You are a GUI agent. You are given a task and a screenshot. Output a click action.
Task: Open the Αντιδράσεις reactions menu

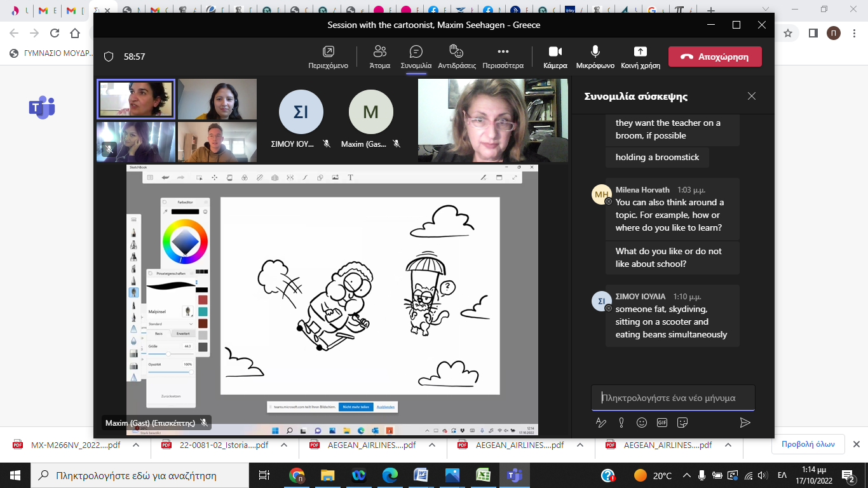pyautogui.click(x=456, y=57)
